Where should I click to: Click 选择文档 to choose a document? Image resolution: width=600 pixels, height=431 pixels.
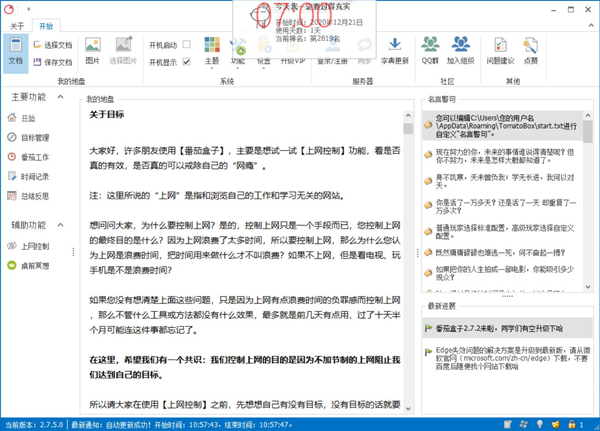tap(52, 45)
